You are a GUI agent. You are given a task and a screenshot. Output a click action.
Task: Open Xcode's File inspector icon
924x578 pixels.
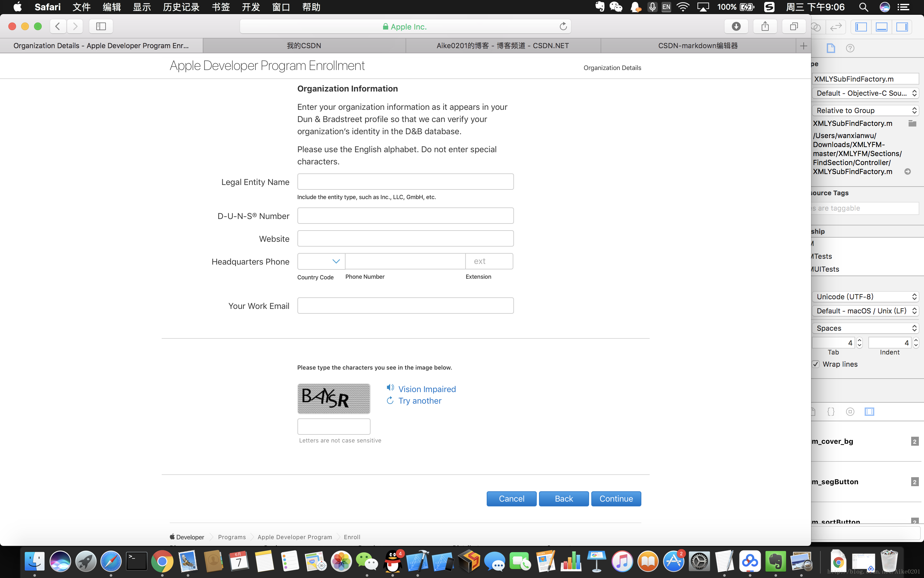click(831, 48)
